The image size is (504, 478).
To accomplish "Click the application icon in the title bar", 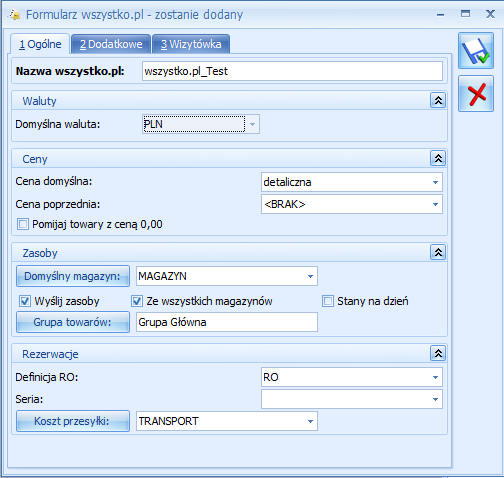I will click(14, 14).
